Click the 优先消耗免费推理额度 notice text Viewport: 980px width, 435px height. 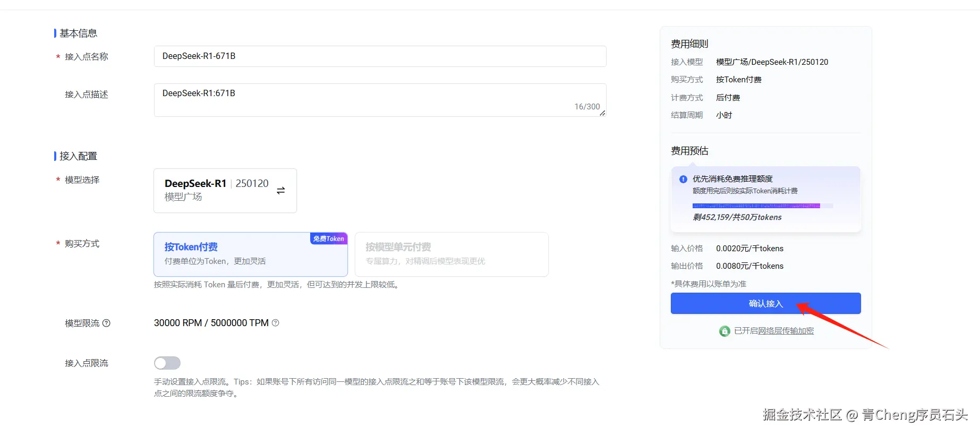(732, 179)
